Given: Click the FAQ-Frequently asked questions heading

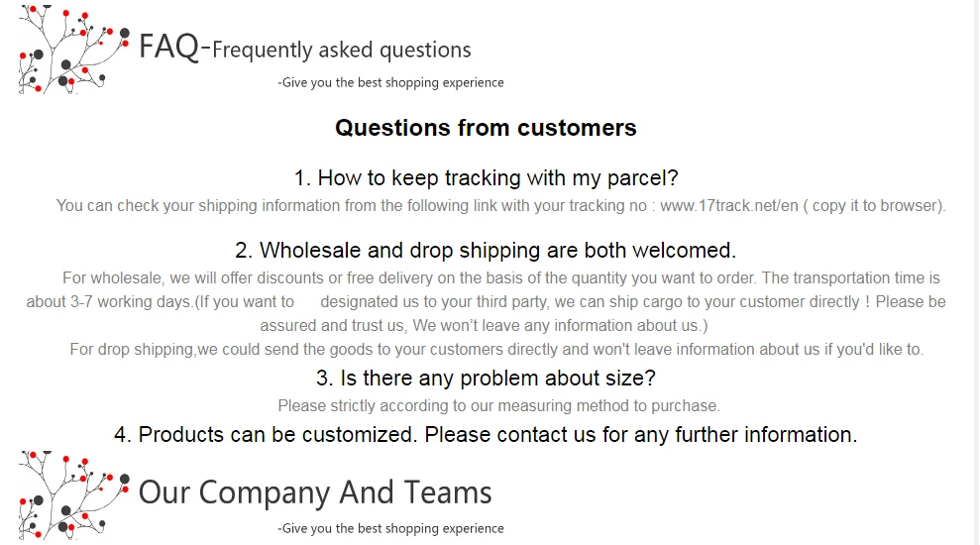Looking at the screenshot, I should tap(305, 48).
